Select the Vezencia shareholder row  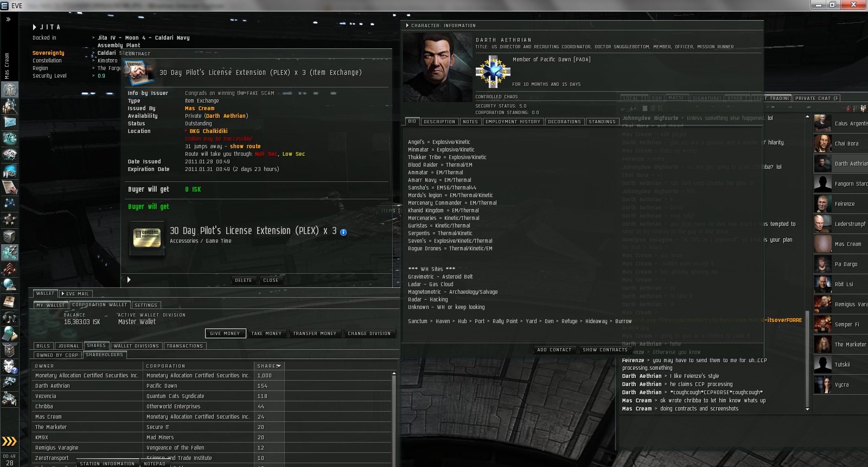point(212,396)
